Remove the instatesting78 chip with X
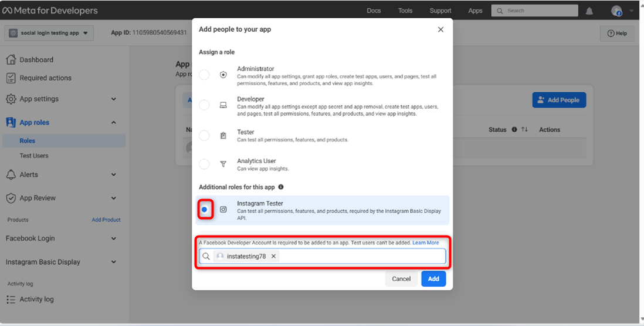The width and height of the screenshot is (644, 326). (273, 256)
